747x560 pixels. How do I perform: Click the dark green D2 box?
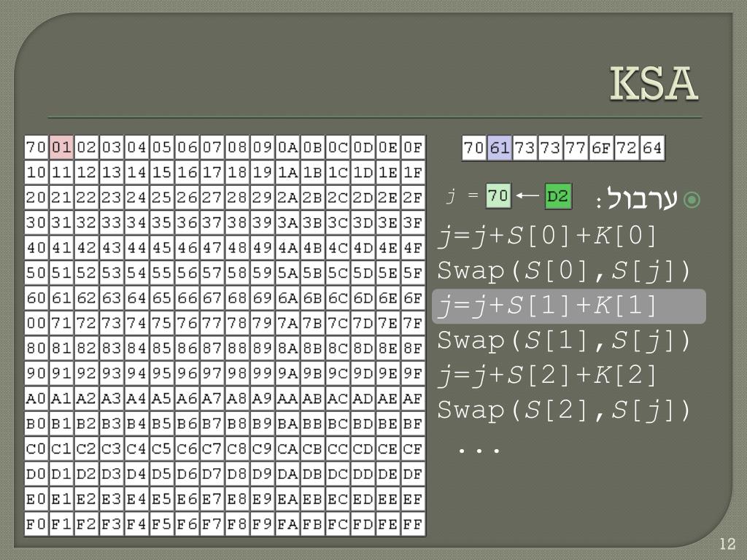(558, 196)
